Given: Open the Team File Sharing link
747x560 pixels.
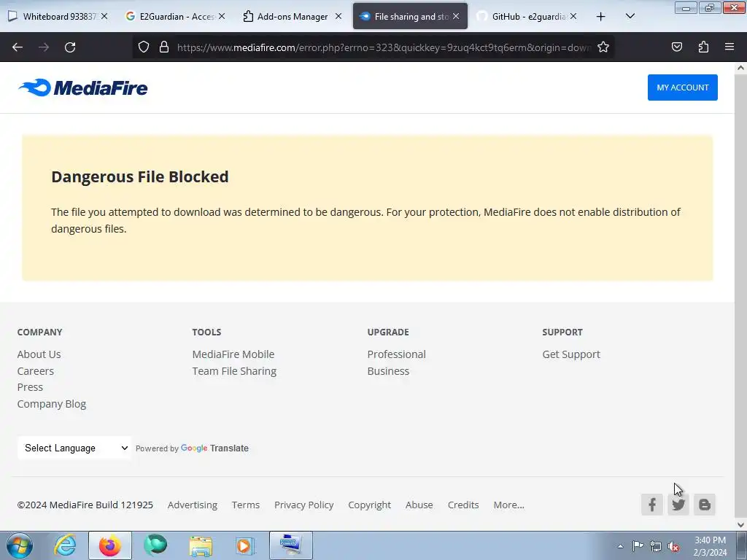Looking at the screenshot, I should (234, 371).
